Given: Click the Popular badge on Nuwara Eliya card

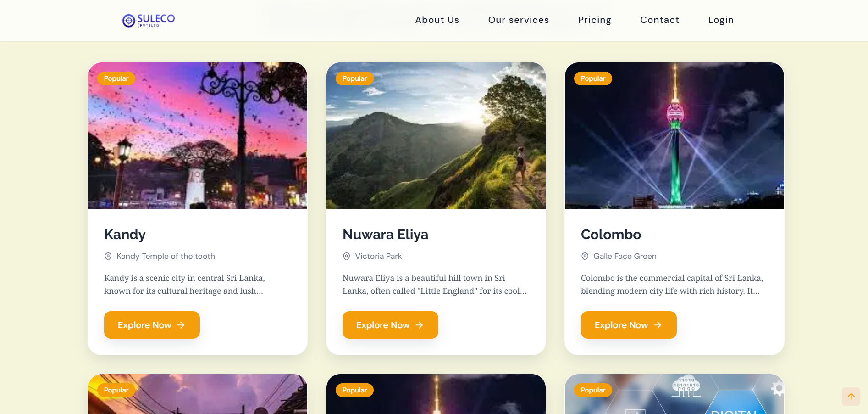Looking at the screenshot, I should pyautogui.click(x=354, y=78).
